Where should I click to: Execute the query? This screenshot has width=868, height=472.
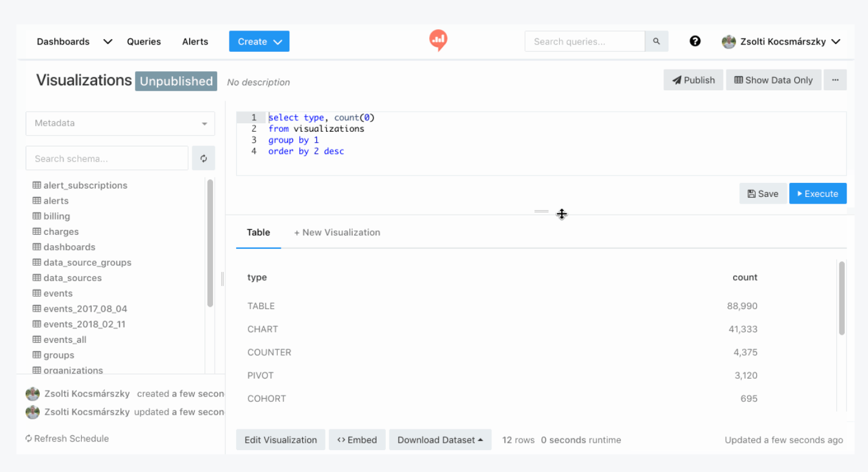click(818, 193)
